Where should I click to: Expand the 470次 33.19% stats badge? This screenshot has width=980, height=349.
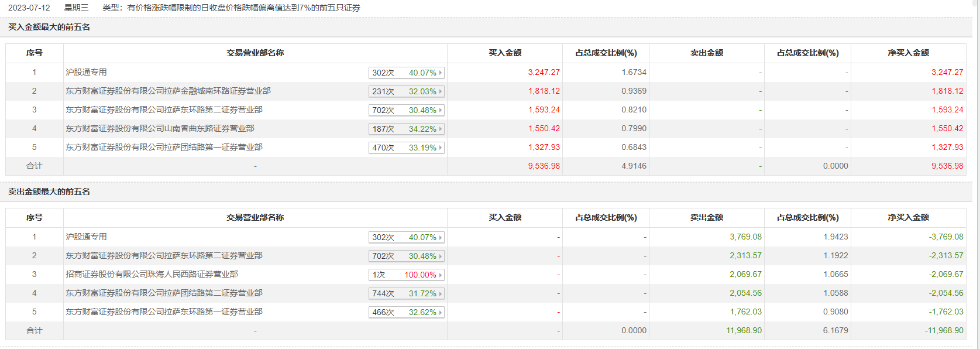(x=407, y=148)
